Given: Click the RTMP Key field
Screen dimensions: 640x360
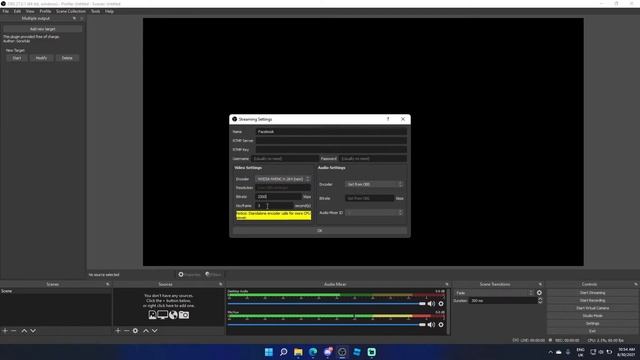Looking at the screenshot, I should click(331, 149).
